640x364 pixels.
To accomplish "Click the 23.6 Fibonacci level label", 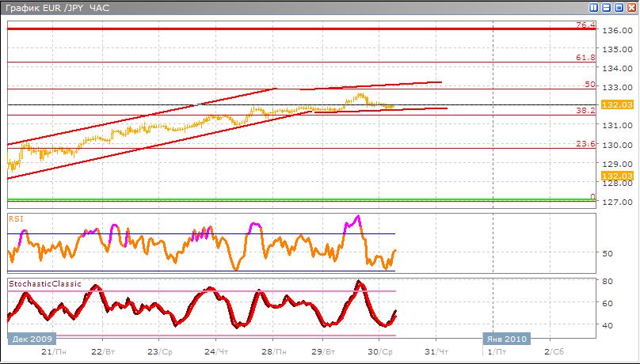I will point(585,144).
